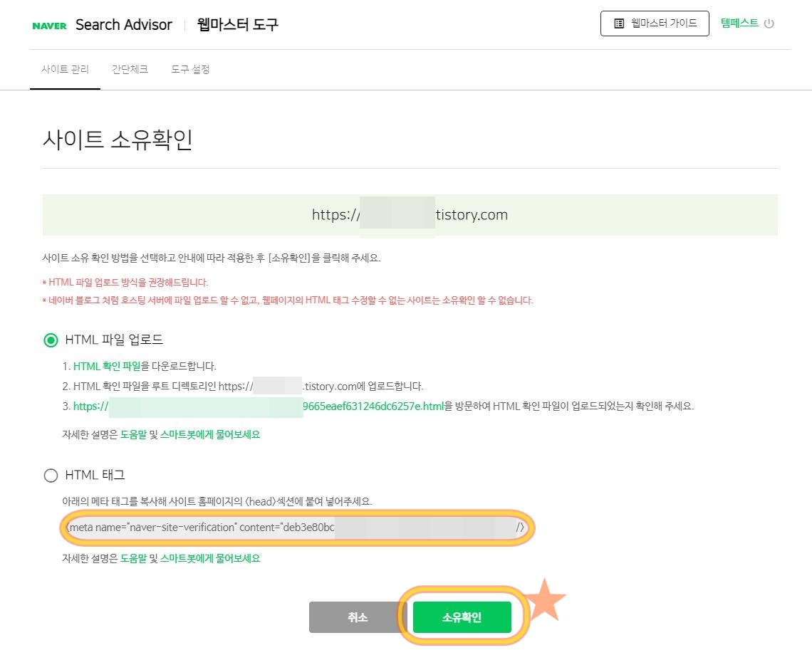This screenshot has height=650, width=812.
Task: Open 스마트봇에게 물어보세요 under HTML 태그
Action: tap(210, 558)
